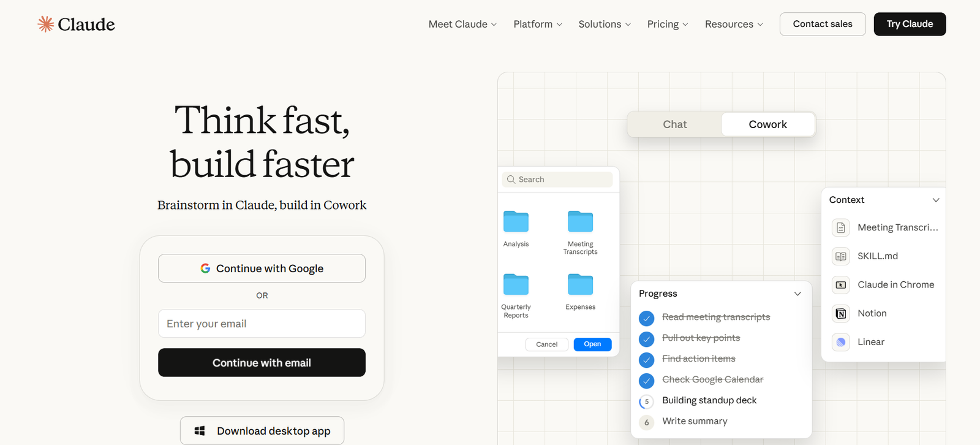Select the Meeting Transcripts folder icon
This screenshot has height=445, width=980.
pyautogui.click(x=580, y=222)
